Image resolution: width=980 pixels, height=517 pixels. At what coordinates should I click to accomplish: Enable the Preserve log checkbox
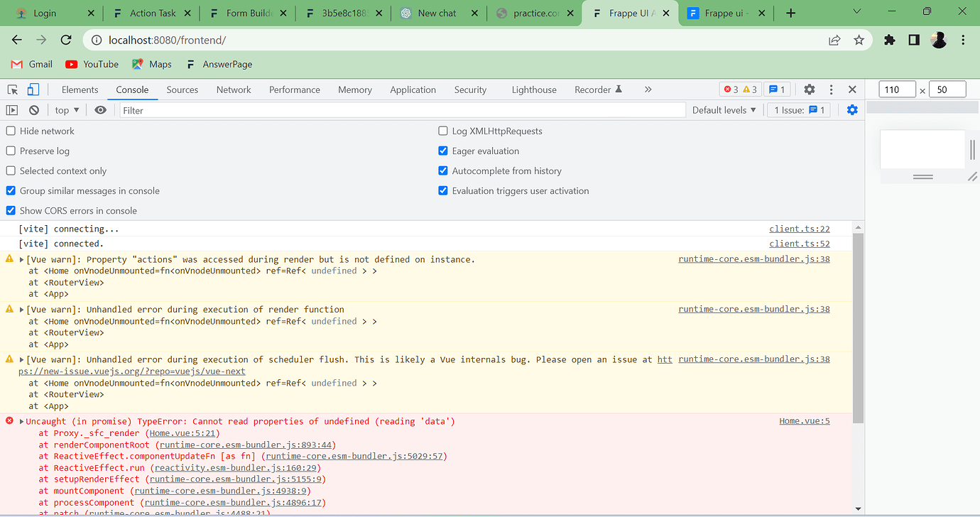[x=10, y=151]
